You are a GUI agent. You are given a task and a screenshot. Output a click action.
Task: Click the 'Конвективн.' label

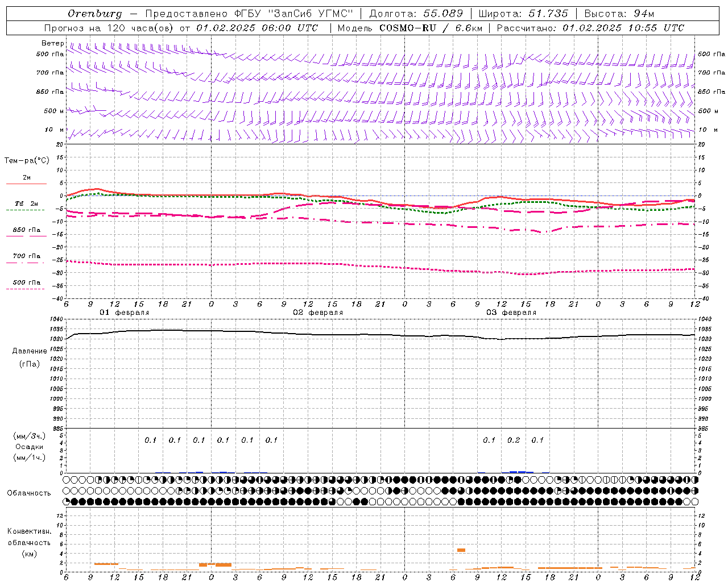(29, 531)
